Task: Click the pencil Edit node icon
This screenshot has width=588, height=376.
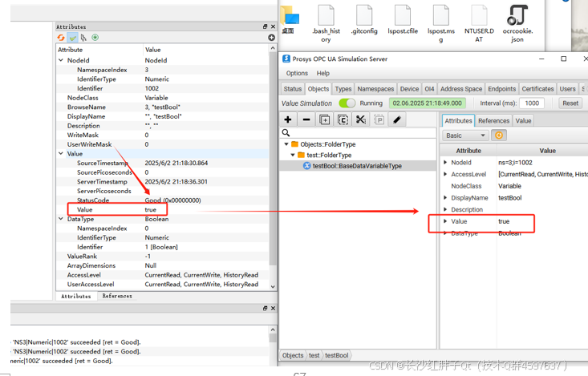Action: pyautogui.click(x=397, y=119)
